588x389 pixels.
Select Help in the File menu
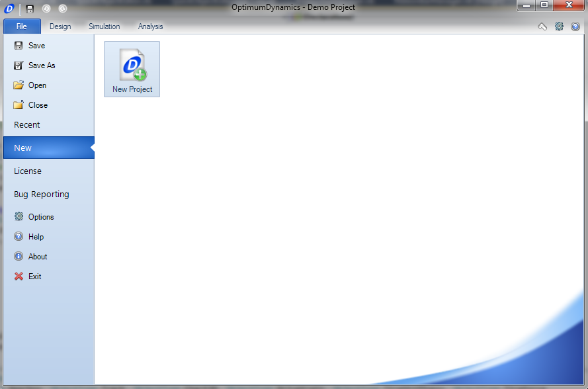click(49, 237)
